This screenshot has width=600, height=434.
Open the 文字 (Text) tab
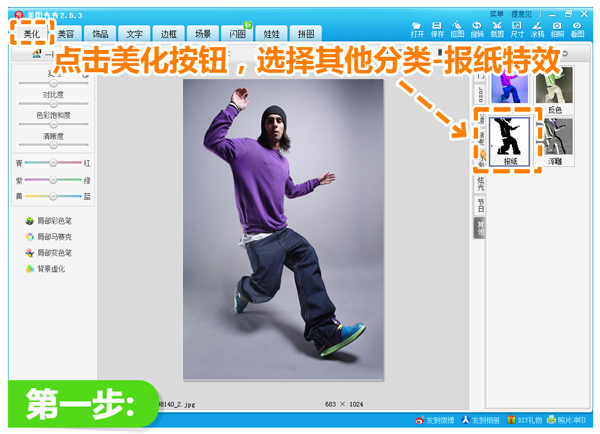pos(134,34)
